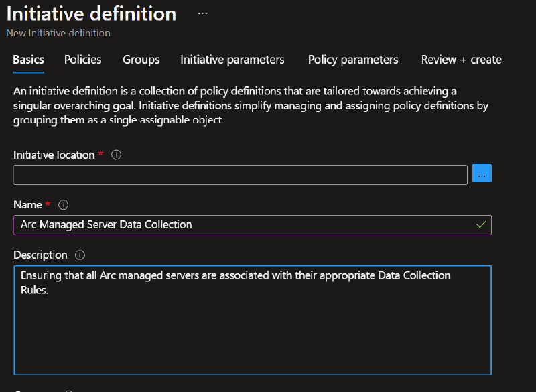Screen dimensions: 536x392
Task: Click inside the Description text area
Action: pyautogui.click(x=253, y=320)
